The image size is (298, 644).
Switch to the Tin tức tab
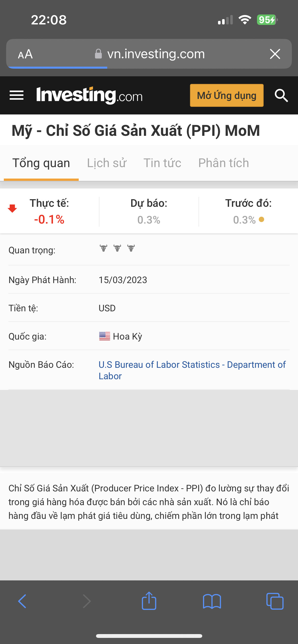[x=162, y=163]
